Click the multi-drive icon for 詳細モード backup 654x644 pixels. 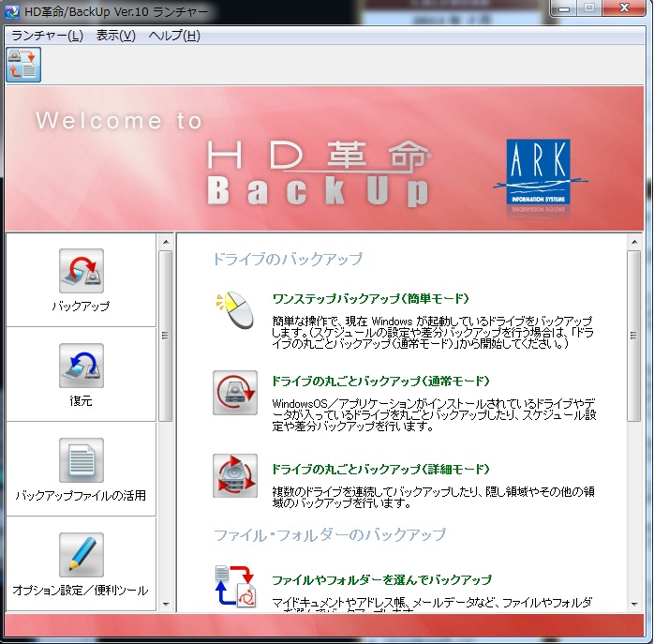235,476
